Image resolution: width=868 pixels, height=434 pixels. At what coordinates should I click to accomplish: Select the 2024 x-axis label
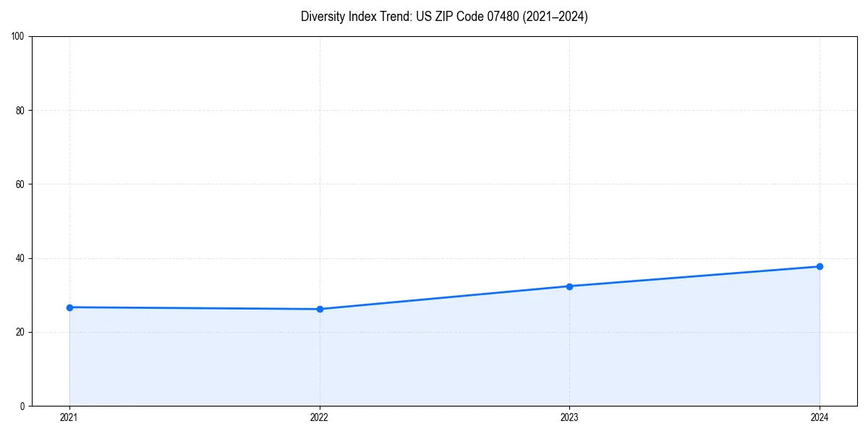tap(820, 417)
